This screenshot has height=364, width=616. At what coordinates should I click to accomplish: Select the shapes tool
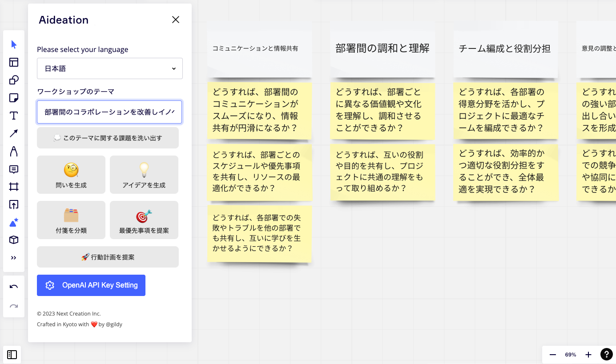click(x=14, y=80)
